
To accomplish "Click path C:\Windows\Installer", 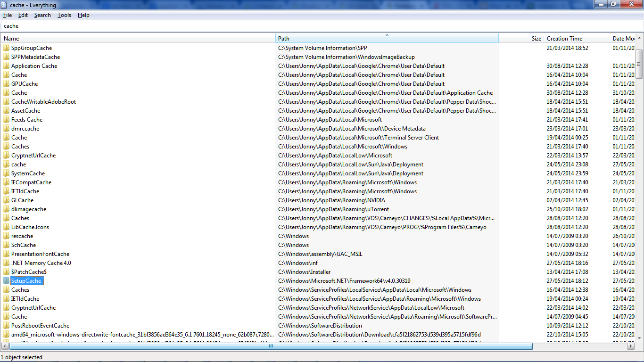I will (x=304, y=272).
